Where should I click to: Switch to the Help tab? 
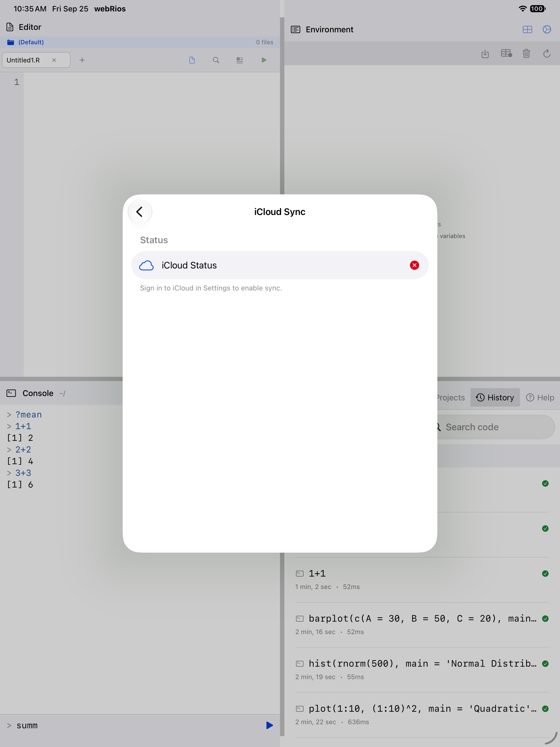click(540, 397)
